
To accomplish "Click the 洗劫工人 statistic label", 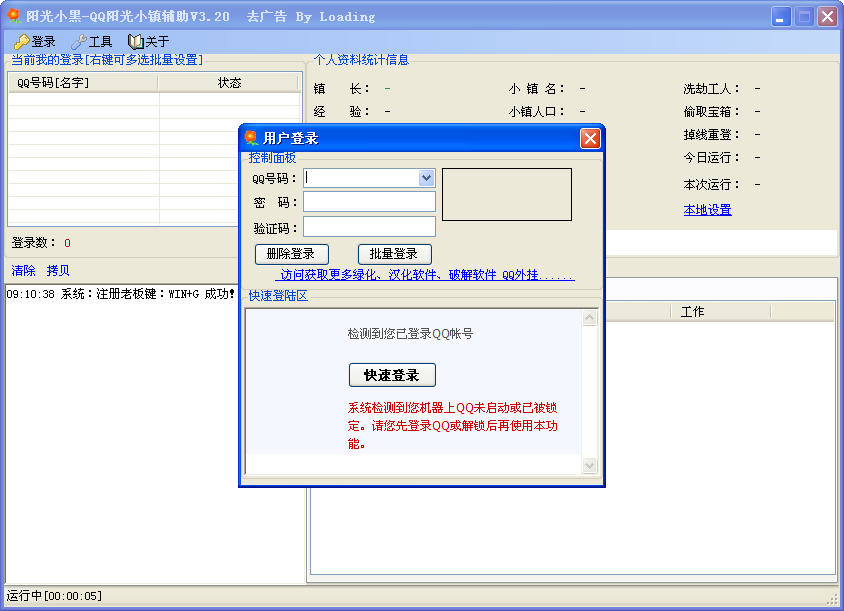I will coord(711,89).
